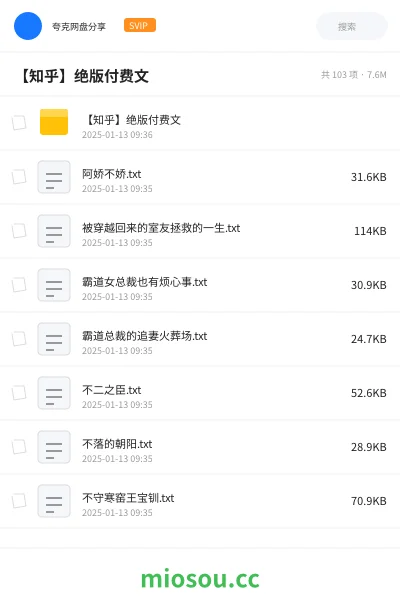Visit the miosou.cc watermark link
This screenshot has height=600, width=400.
[x=200, y=579]
